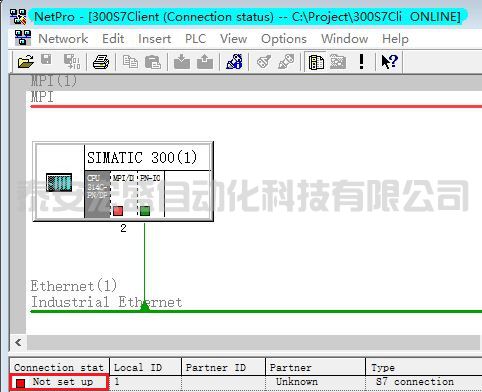Click the exclamation mark toolbar icon

click(x=361, y=62)
